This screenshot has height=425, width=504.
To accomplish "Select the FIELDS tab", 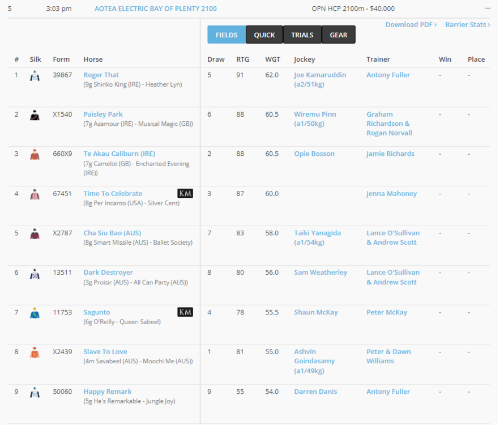I will (227, 35).
